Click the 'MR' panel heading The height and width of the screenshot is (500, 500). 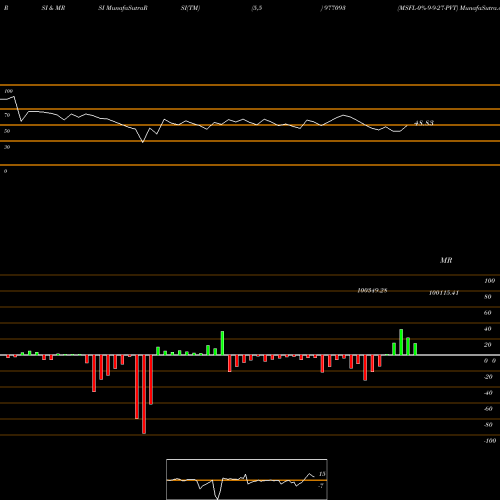click(x=446, y=260)
